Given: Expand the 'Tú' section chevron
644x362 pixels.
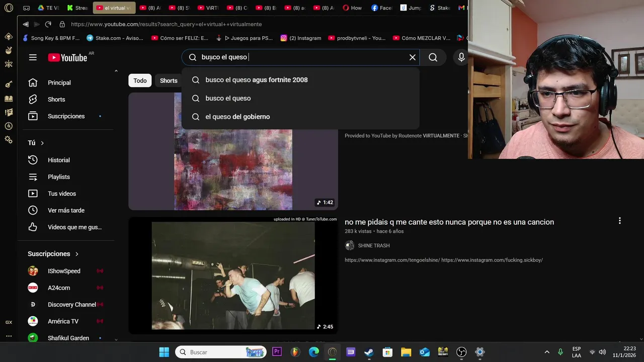Looking at the screenshot, I should click(x=42, y=143).
